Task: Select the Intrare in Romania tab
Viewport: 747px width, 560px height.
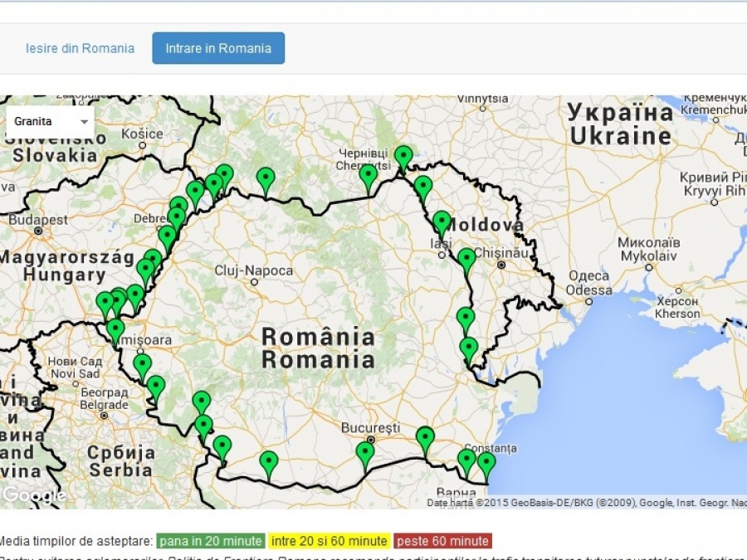Action: tap(218, 48)
